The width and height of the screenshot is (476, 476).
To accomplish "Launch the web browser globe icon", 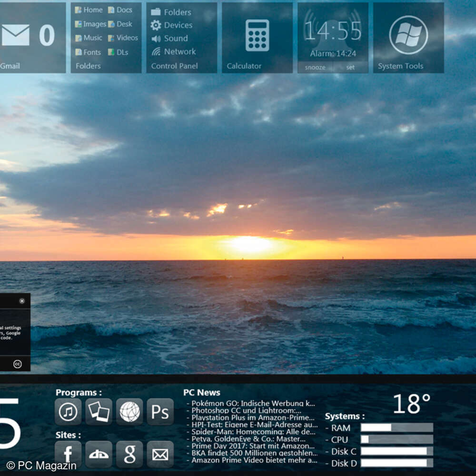I will point(129,412).
